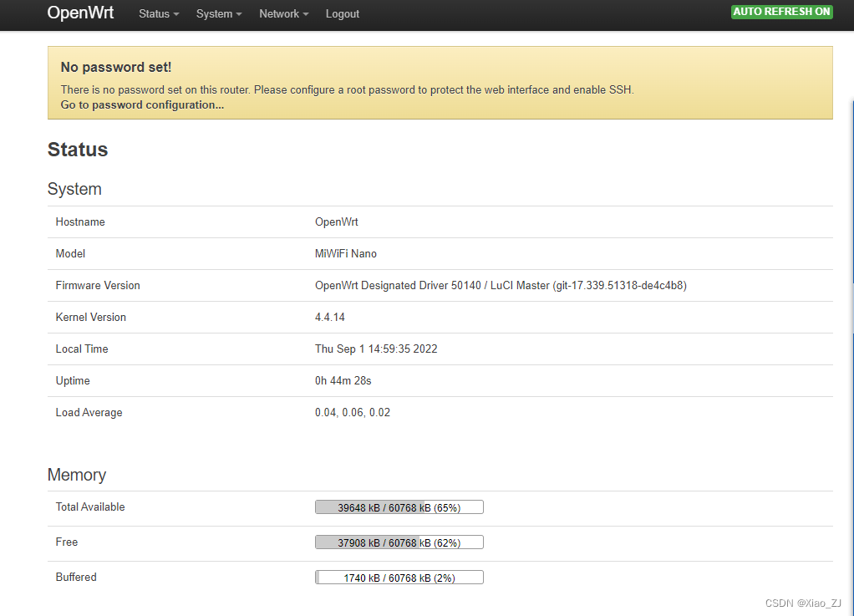Screen dimensions: 854x616
Task: Click the Memory section heading
Action: pyautogui.click(x=76, y=475)
